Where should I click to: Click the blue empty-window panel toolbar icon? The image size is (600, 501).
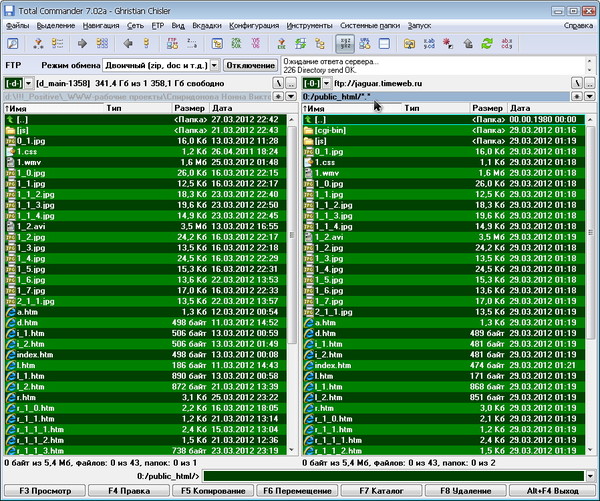(x=384, y=43)
